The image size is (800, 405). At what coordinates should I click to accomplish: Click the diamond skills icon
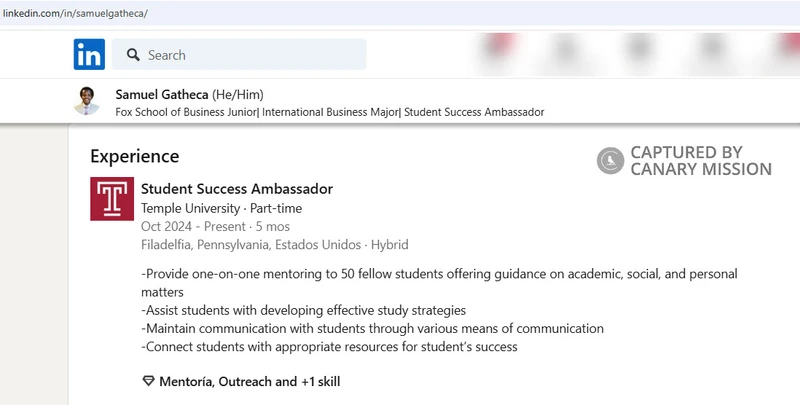tap(149, 381)
